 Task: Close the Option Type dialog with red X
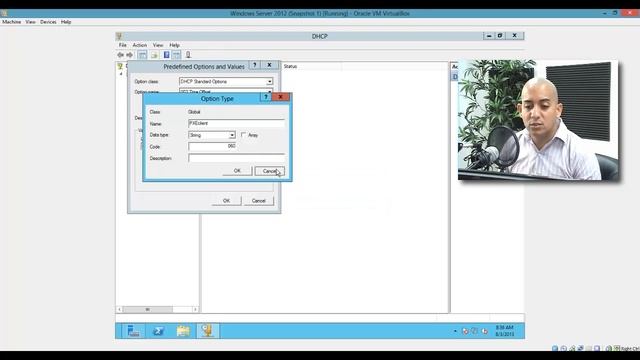(280, 97)
